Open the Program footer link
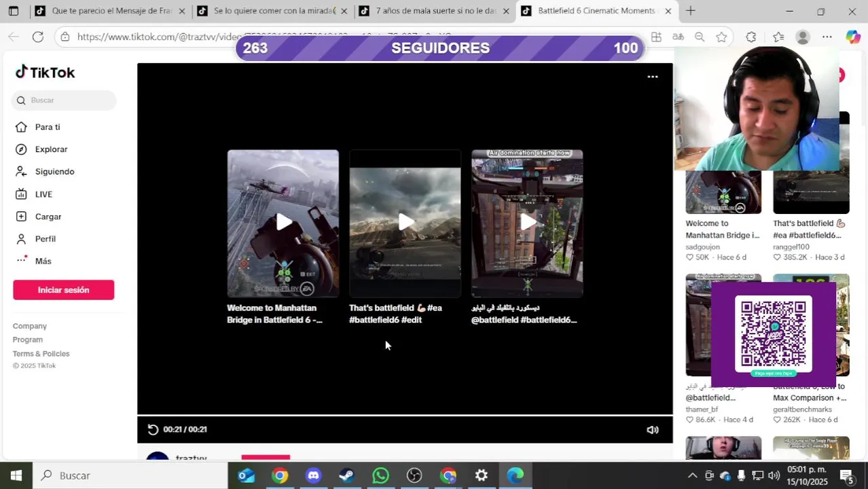 (27, 340)
